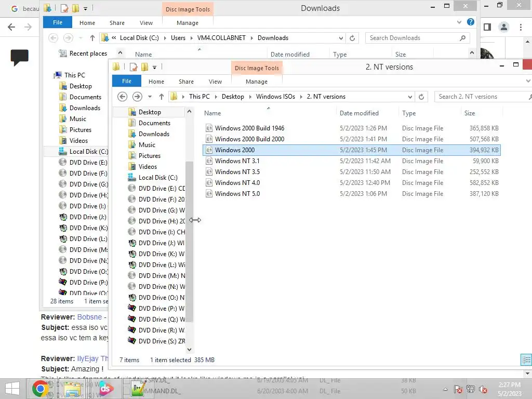This screenshot has height=399, width=532.
Task: Select the Windows NT 5.0 disc icon
Action: [209, 193]
